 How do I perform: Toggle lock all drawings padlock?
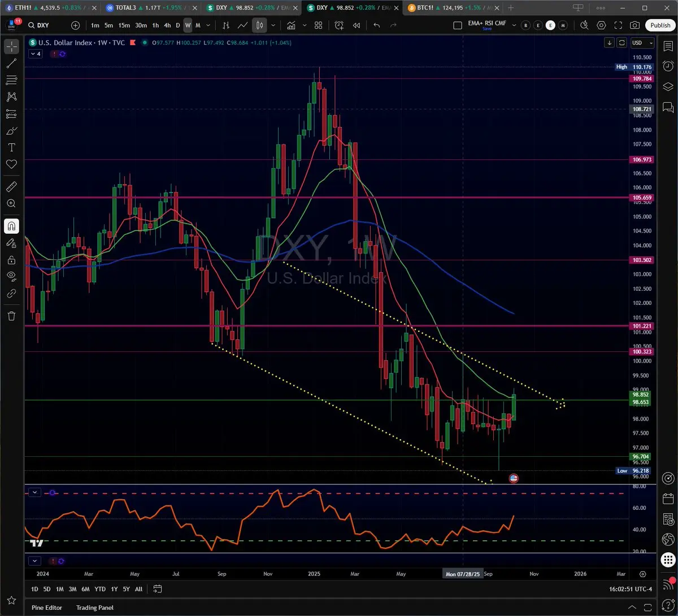click(x=11, y=260)
